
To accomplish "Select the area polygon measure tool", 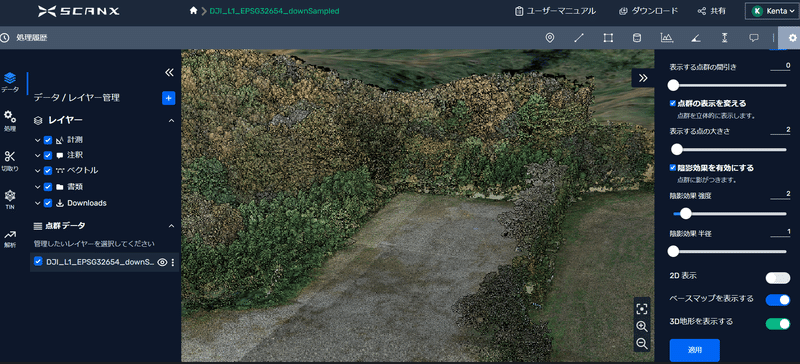I will (x=608, y=38).
